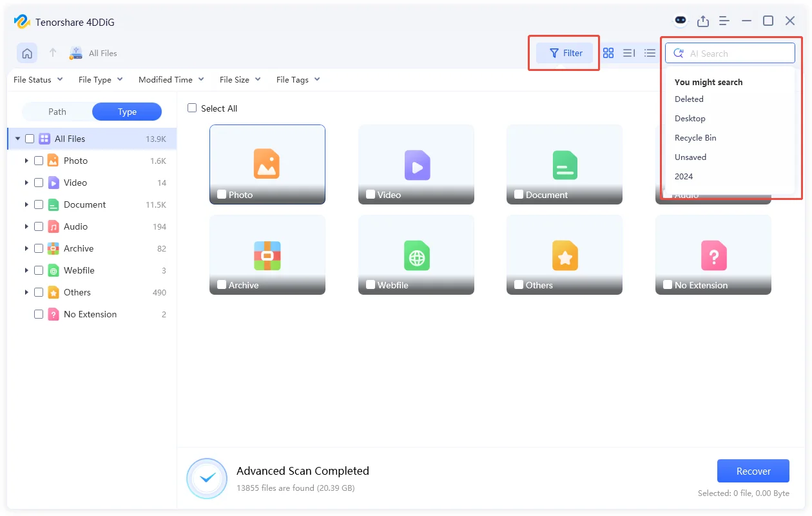Open the Modified Time dropdown

[x=171, y=79]
